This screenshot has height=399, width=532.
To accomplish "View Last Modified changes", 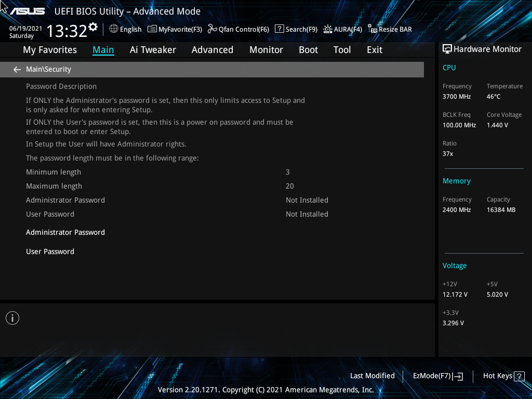I will tap(372, 376).
